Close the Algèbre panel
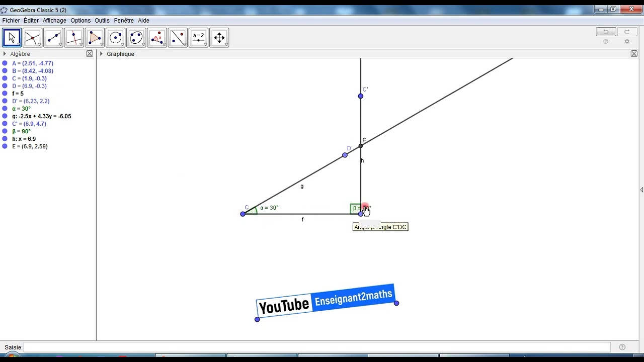Screen dimensions: 644x362 [90, 54]
